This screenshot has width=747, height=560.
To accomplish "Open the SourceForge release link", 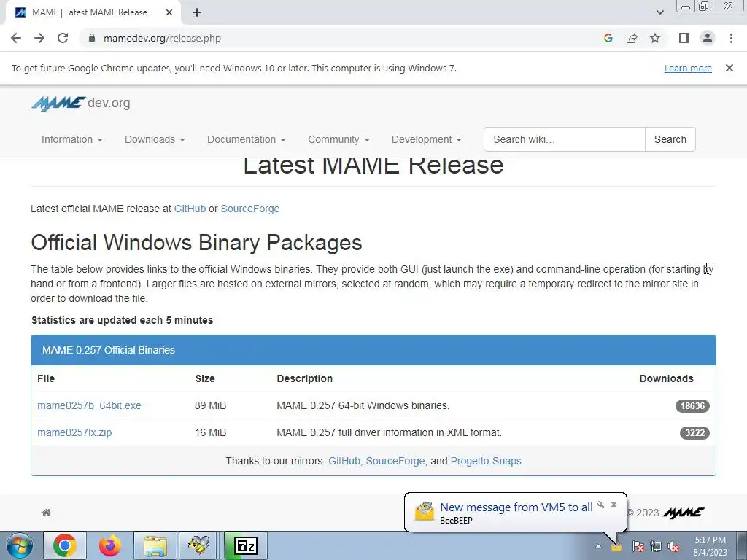I will (250, 209).
